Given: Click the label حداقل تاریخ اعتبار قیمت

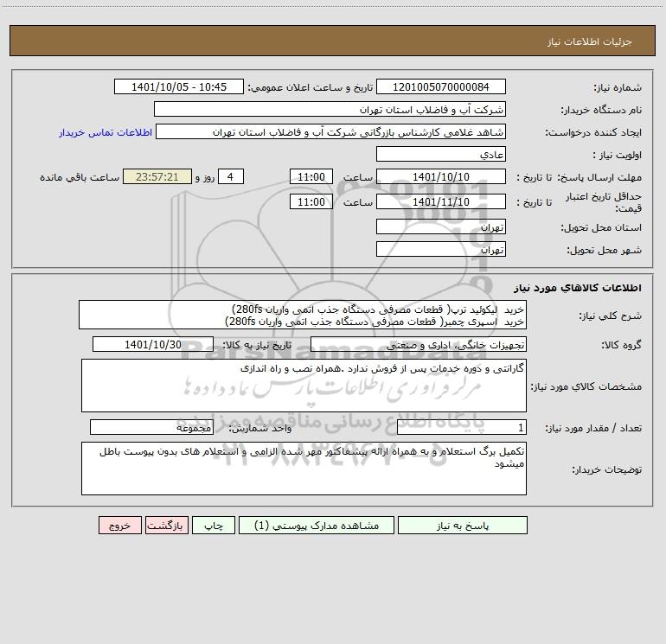Looking at the screenshot, I should pyautogui.click(x=604, y=202).
